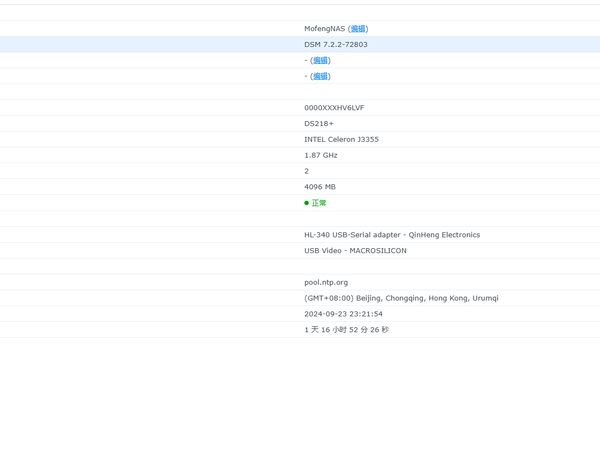
Task: Select the HL-340 USB-Serial adapter entry
Action: 392,235
